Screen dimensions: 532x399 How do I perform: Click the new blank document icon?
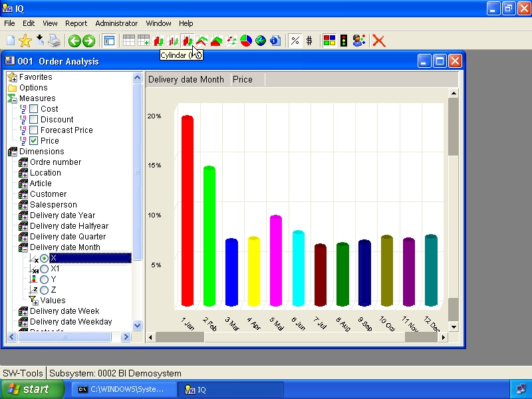[11, 41]
